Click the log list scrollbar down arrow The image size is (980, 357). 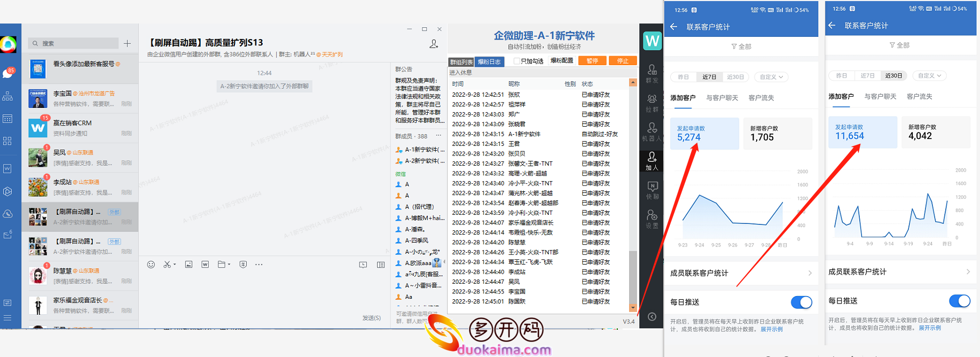[x=633, y=308]
